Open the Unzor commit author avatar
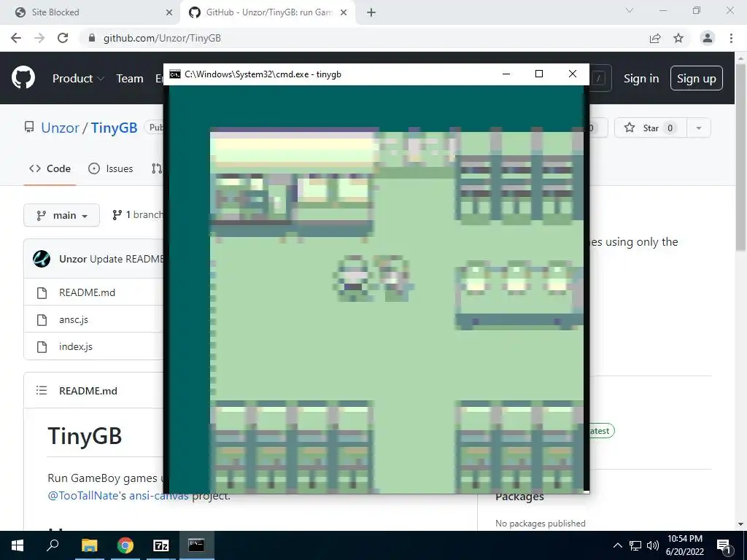The height and width of the screenshot is (560, 747). point(42,259)
